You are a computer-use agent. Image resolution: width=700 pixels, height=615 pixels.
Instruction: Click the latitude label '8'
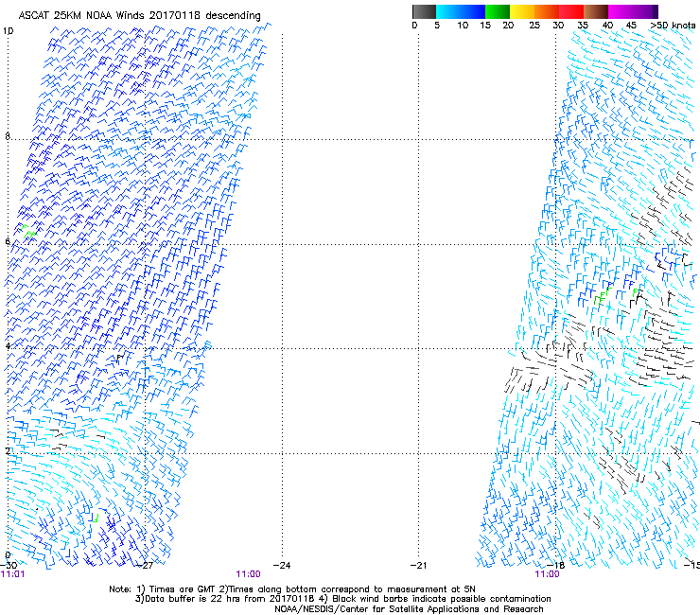[x=8, y=136]
